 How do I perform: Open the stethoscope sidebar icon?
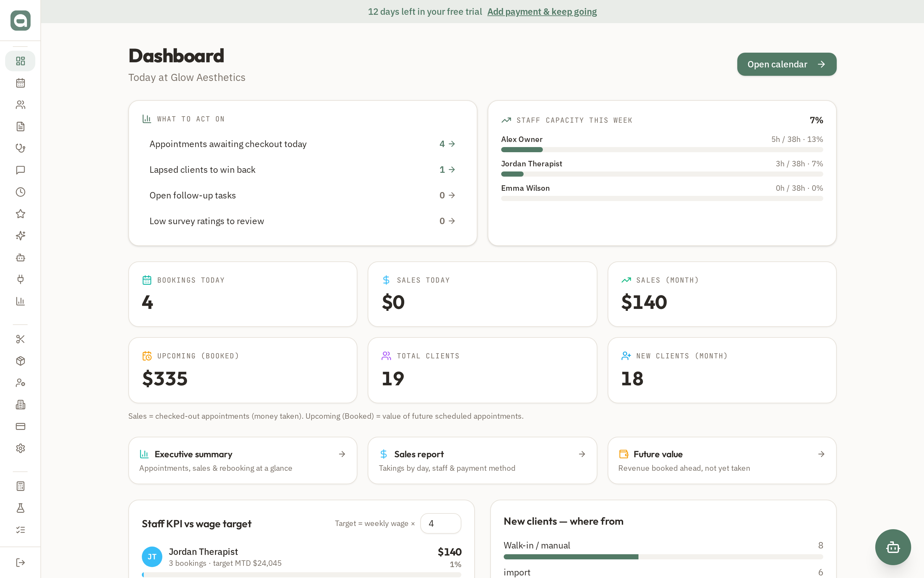point(20,148)
